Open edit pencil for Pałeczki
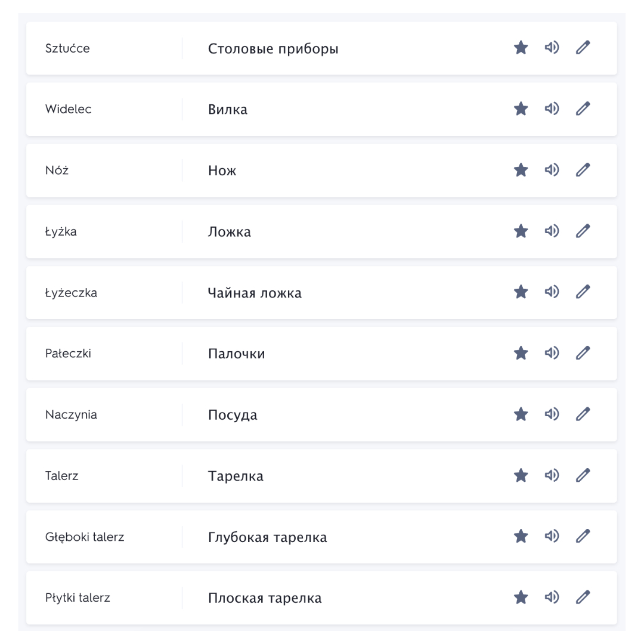 [583, 353]
